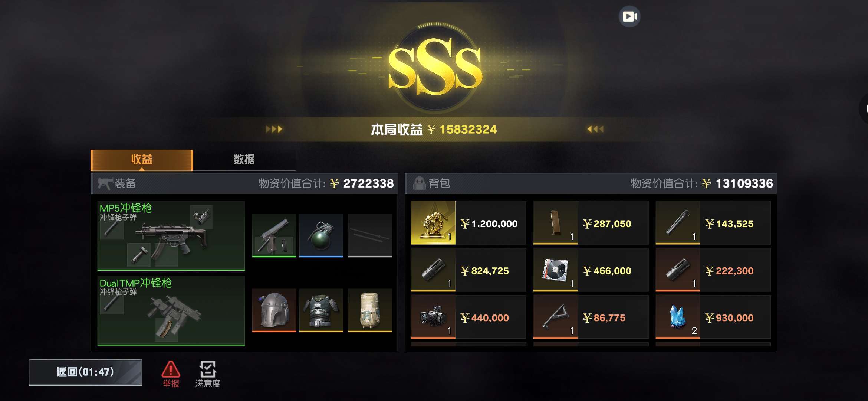Switch to the 收益 earnings tab
This screenshot has width=868, height=401.
point(142,160)
